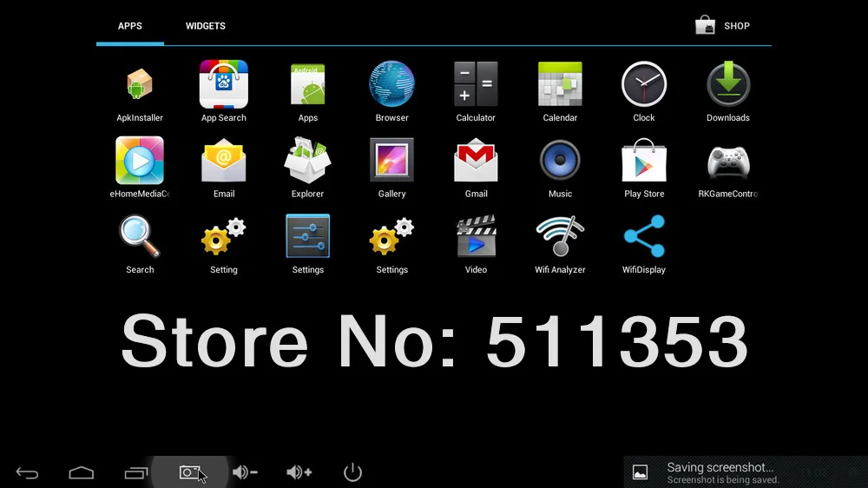Image resolution: width=868 pixels, height=488 pixels.
Task: Launch App Search
Action: [x=224, y=84]
